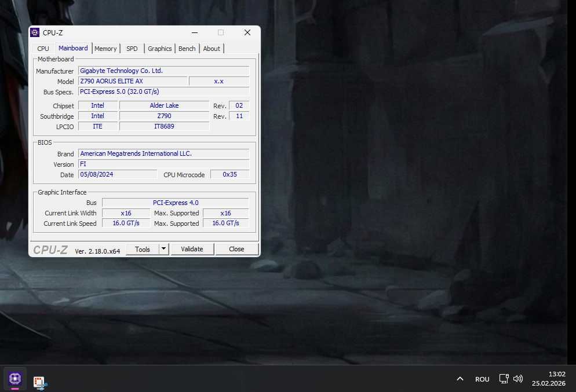Viewport: 576px width, 392px height.
Task: Click Bus Specs PCI-Express 5.0 value
Action: pos(164,91)
